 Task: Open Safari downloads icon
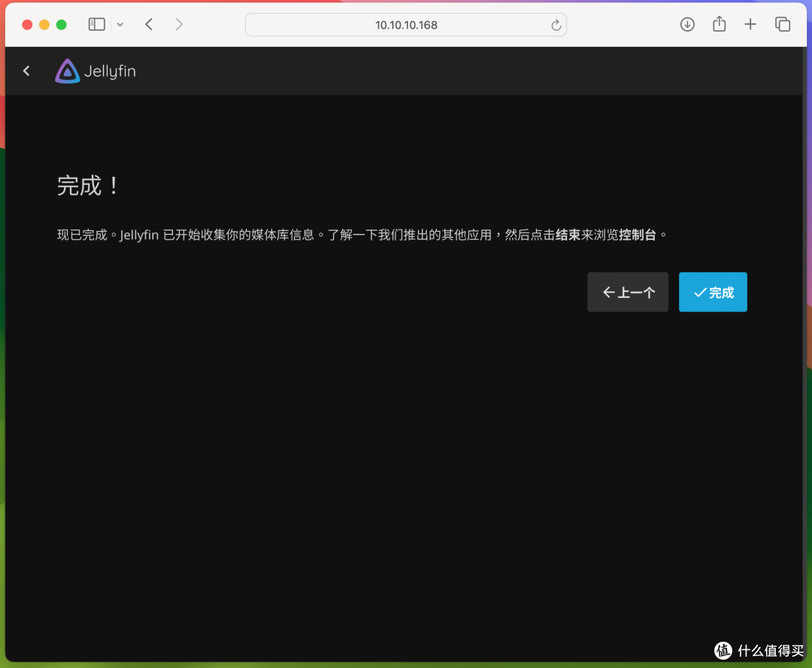(687, 24)
